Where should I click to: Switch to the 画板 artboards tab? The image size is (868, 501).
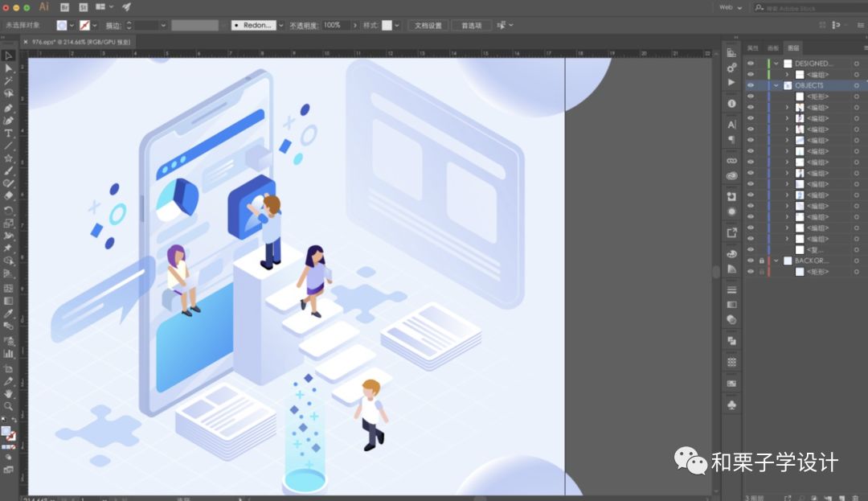pyautogui.click(x=773, y=48)
